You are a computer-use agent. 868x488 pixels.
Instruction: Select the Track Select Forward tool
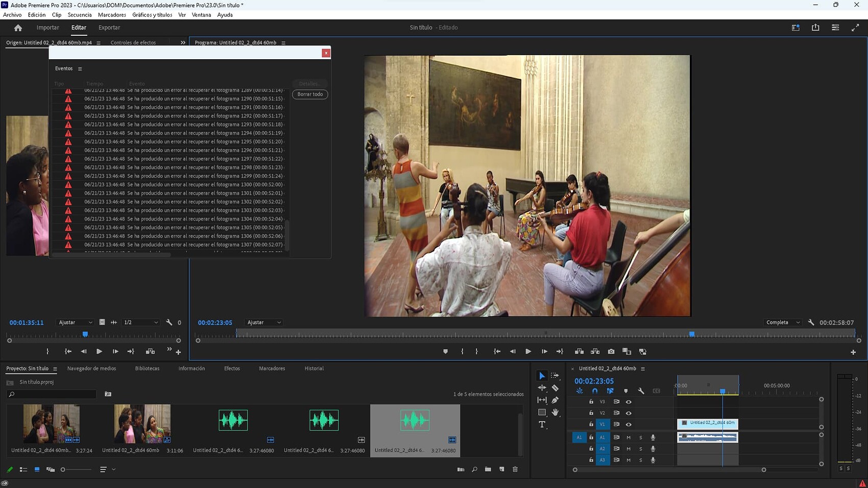pos(555,376)
